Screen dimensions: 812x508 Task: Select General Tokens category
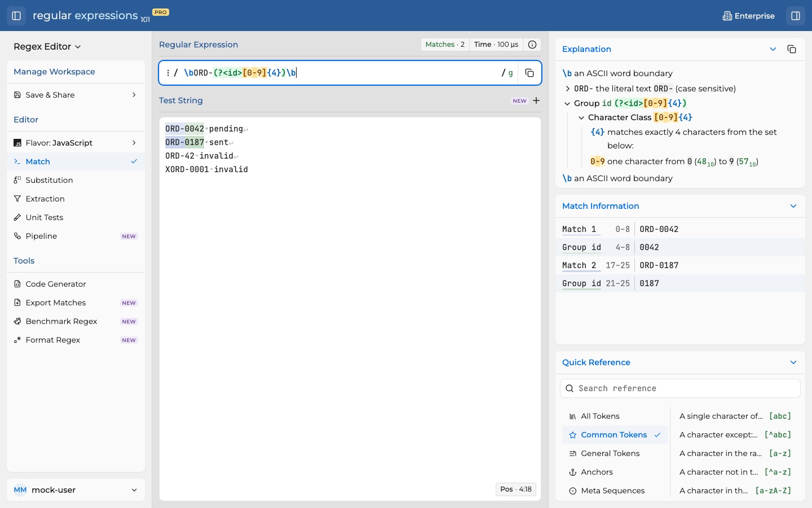(x=615, y=453)
